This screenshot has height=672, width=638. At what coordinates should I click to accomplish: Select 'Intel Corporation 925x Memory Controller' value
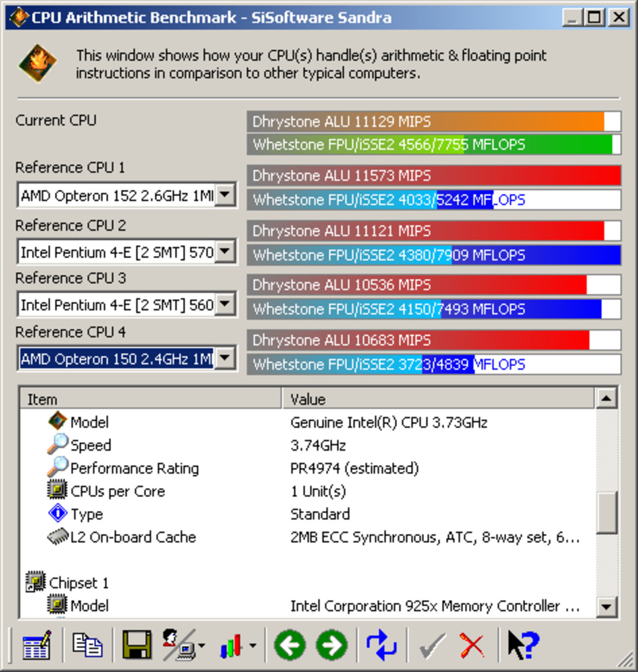(x=435, y=606)
